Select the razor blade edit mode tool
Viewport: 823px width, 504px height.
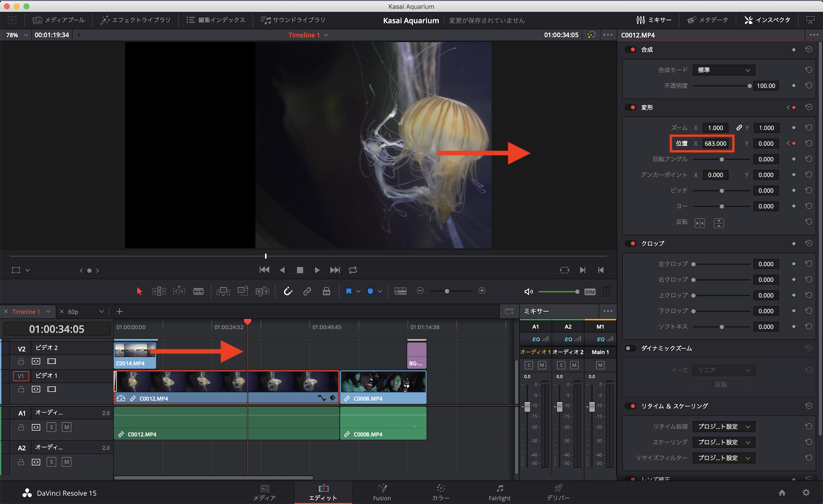coord(198,291)
